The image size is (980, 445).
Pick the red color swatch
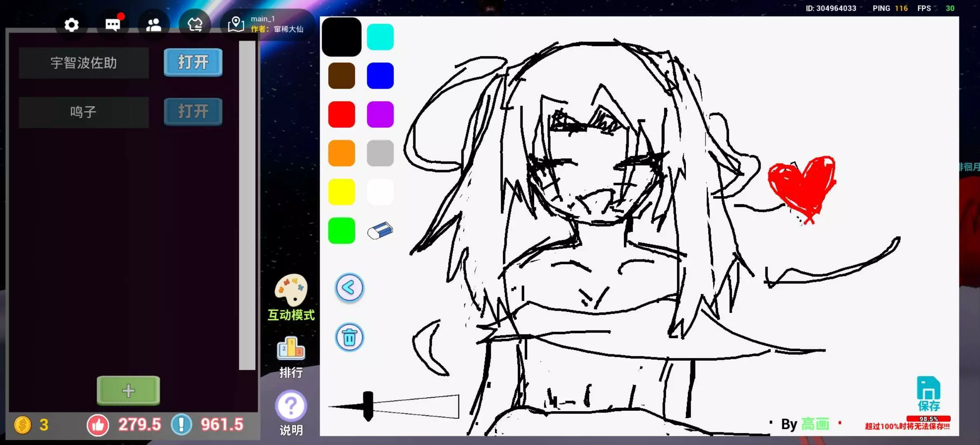[x=342, y=114]
